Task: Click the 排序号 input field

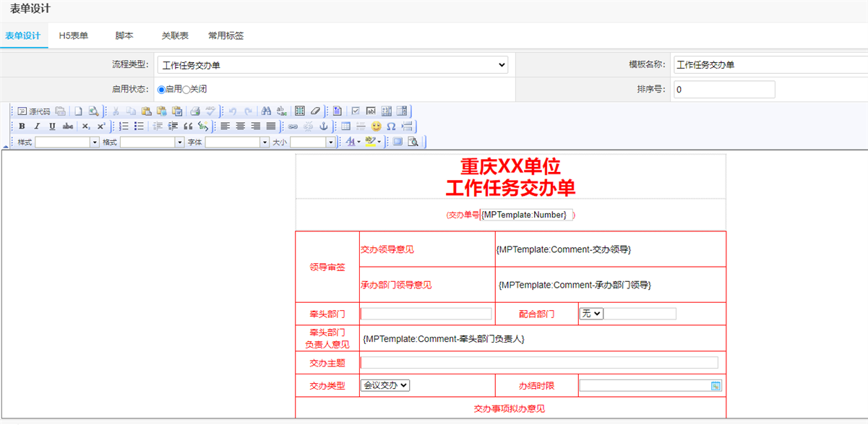Action: pyautogui.click(x=724, y=90)
